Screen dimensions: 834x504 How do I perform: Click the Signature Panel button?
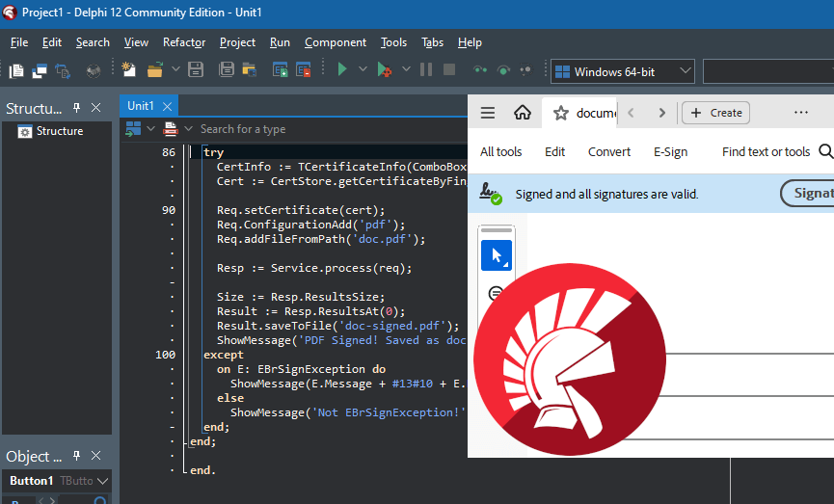(x=809, y=193)
